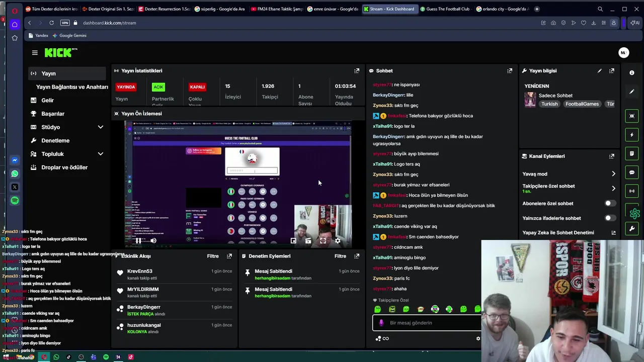This screenshot has height=362, width=644.
Task: Open Spotify in Opera sidebar
Action: pyautogui.click(x=15, y=201)
